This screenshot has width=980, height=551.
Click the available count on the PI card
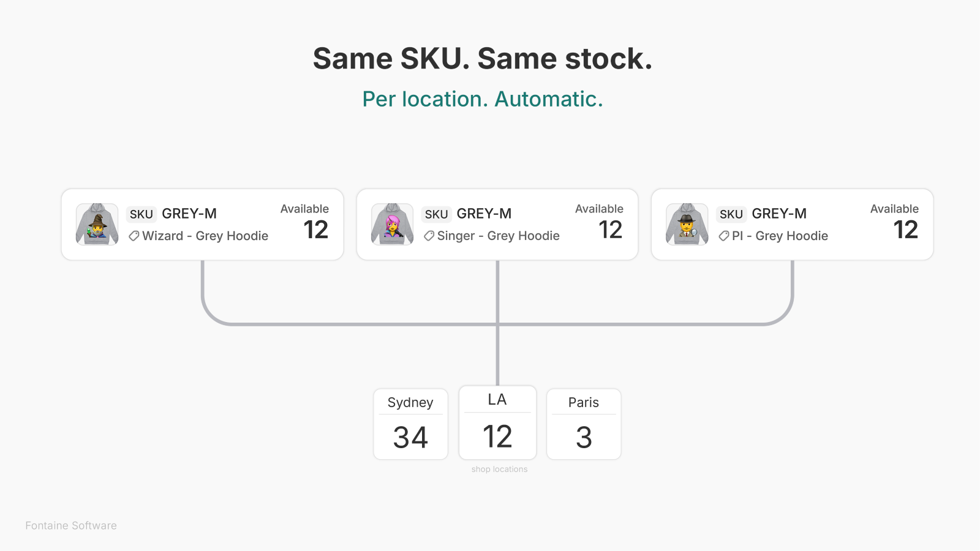(906, 230)
